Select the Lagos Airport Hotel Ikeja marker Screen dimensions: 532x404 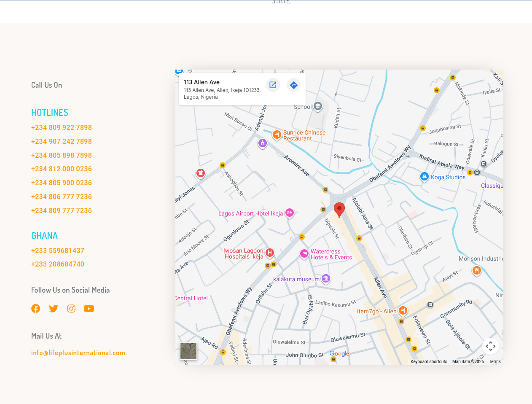(290, 213)
